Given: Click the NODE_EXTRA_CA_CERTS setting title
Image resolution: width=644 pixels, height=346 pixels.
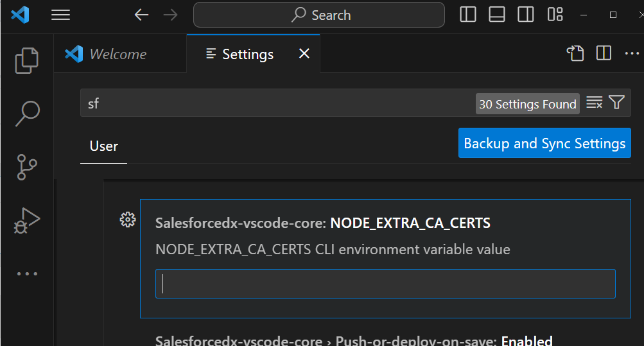Looking at the screenshot, I should click(x=323, y=223).
